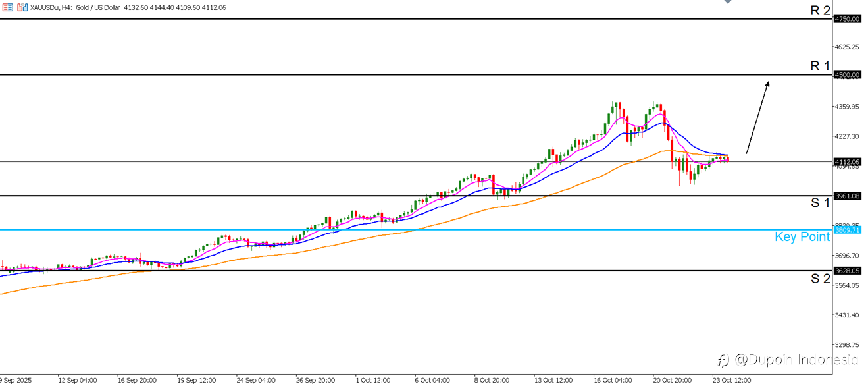The image size is (868, 384).
Task: Click the 12 Sep 04:00 time label
Action: [x=78, y=380]
